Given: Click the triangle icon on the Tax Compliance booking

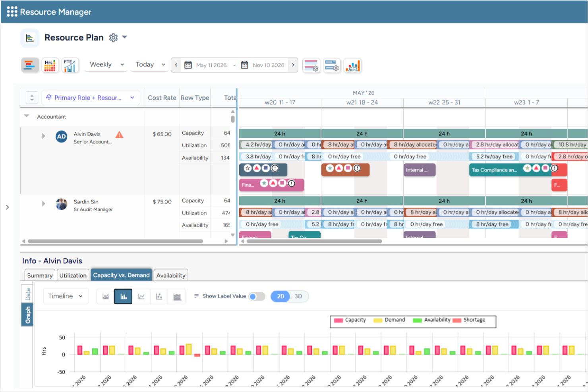Looking at the screenshot, I should (536, 168).
